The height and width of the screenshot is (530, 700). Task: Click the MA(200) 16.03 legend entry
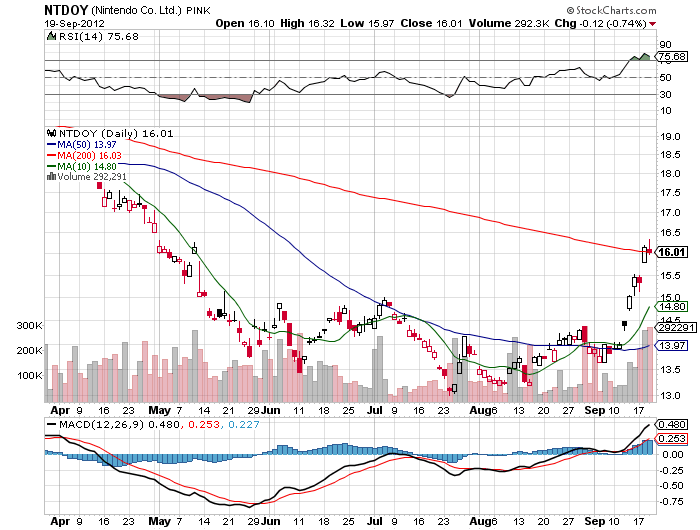pyautogui.click(x=84, y=155)
